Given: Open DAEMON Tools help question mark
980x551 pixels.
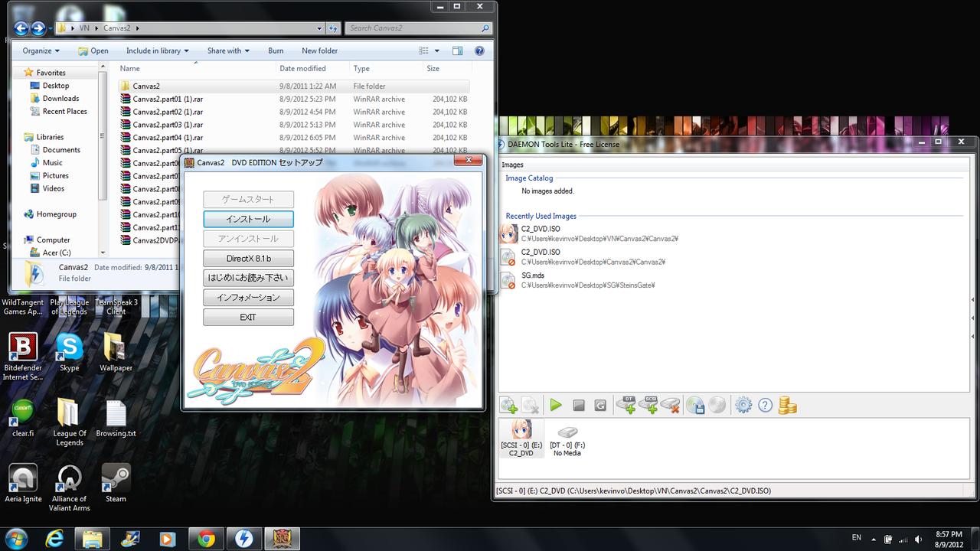Looking at the screenshot, I should tap(765, 406).
